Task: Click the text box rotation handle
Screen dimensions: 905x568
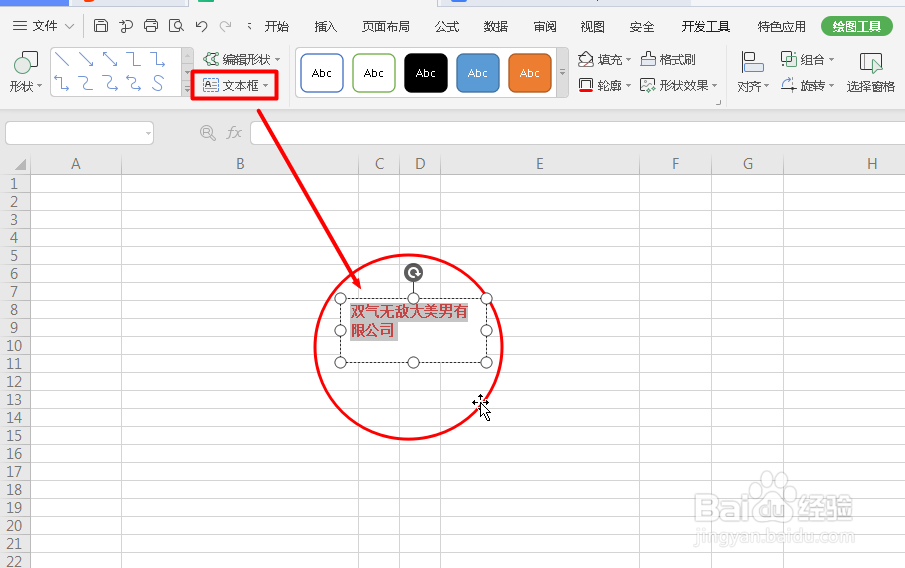Action: pyautogui.click(x=413, y=272)
